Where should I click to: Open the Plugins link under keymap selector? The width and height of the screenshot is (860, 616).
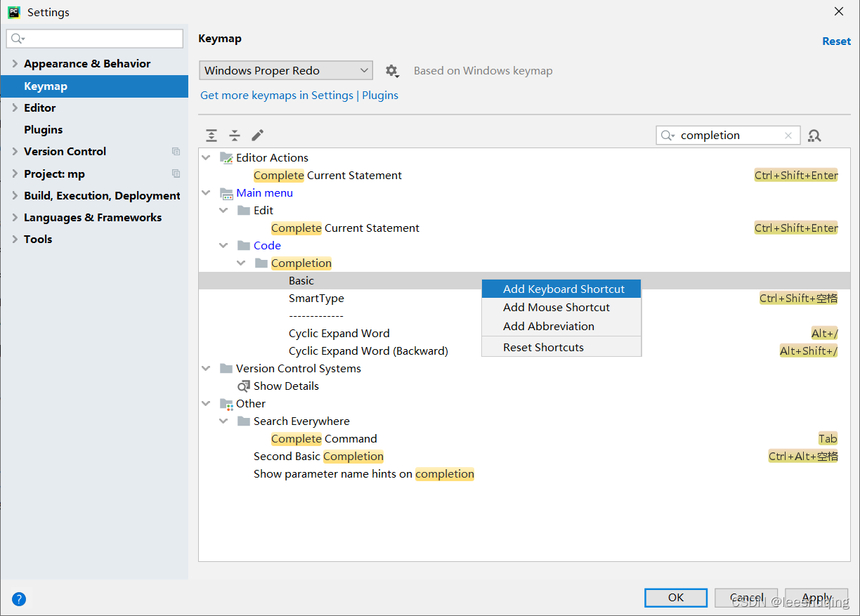pyautogui.click(x=380, y=96)
